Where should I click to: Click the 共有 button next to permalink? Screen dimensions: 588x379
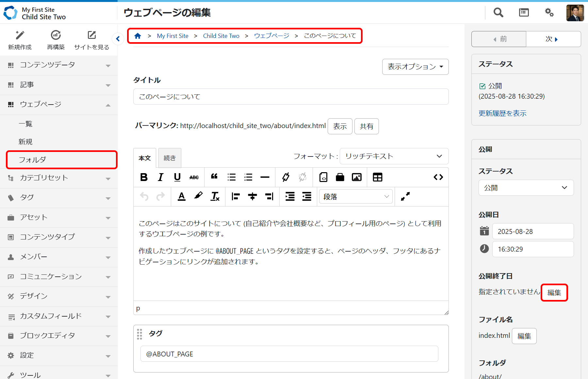(367, 126)
